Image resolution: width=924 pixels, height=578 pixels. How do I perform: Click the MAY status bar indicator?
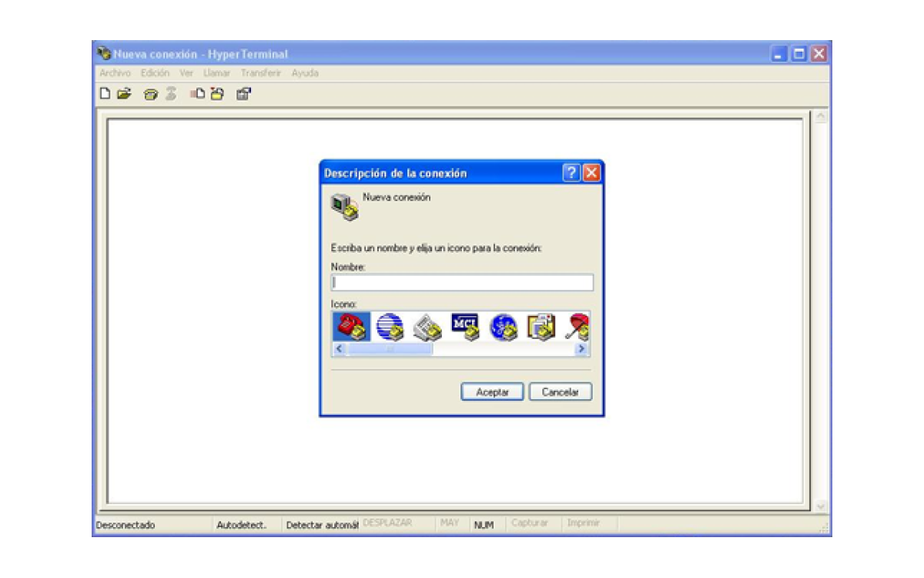(x=450, y=523)
